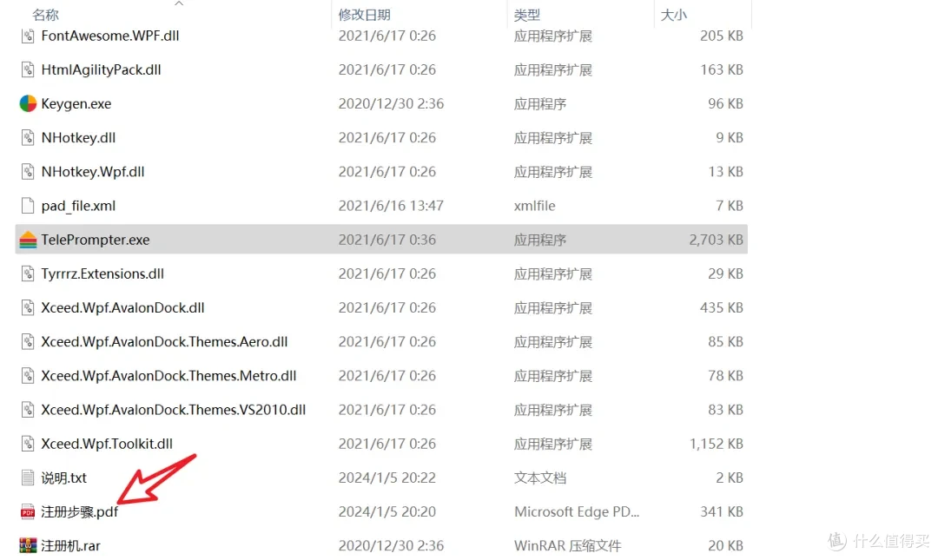Select Xceed.Wpf.AvalonDock.Themes.Metro.dll file

(168, 376)
